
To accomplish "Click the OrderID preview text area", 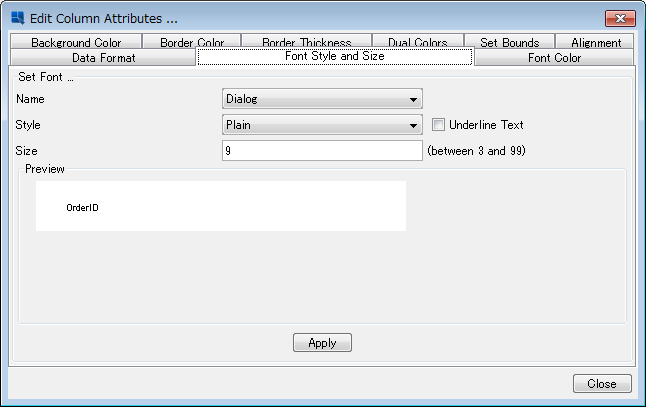I will (221, 206).
